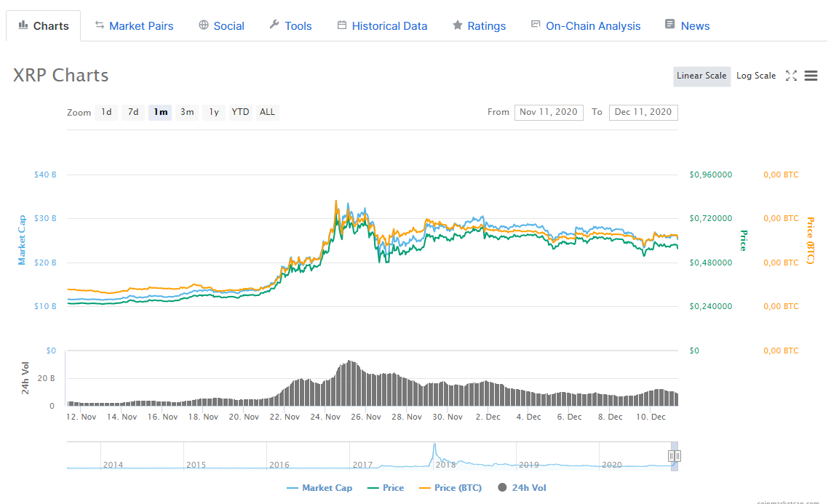
Task: Open the News tab
Action: pyautogui.click(x=687, y=26)
